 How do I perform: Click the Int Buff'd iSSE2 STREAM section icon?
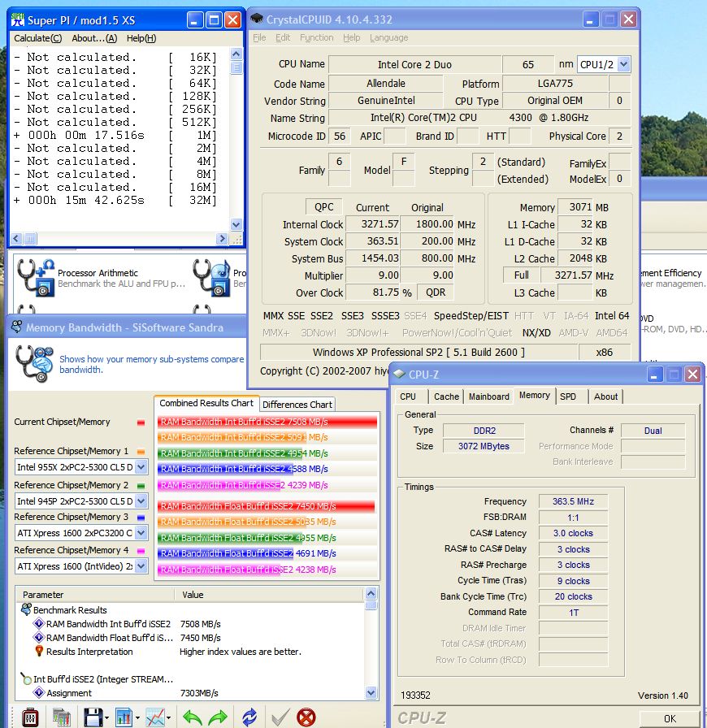(x=27, y=678)
